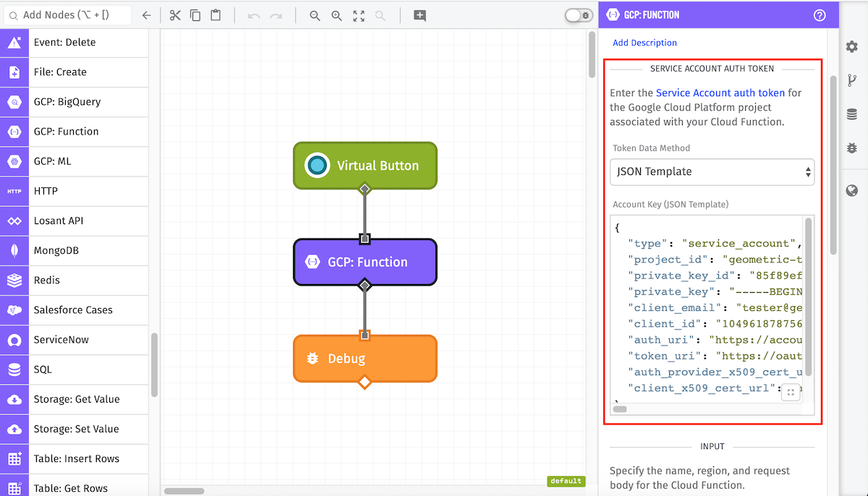
Task: Click the File: Create node icon
Action: pyautogui.click(x=14, y=72)
